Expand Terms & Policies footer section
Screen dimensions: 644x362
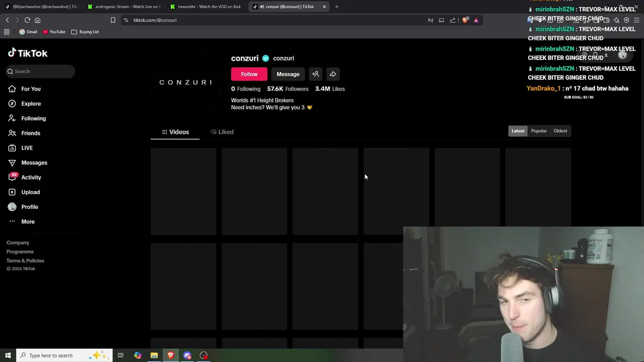tap(25, 261)
